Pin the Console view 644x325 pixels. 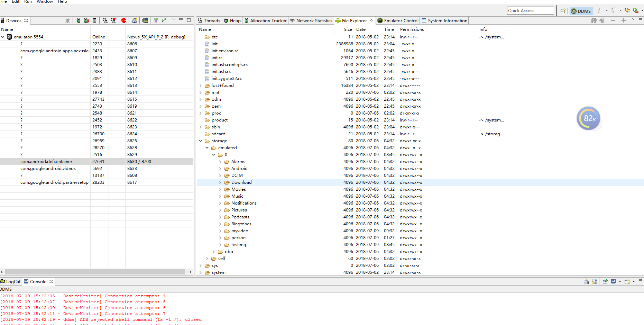[605, 281]
